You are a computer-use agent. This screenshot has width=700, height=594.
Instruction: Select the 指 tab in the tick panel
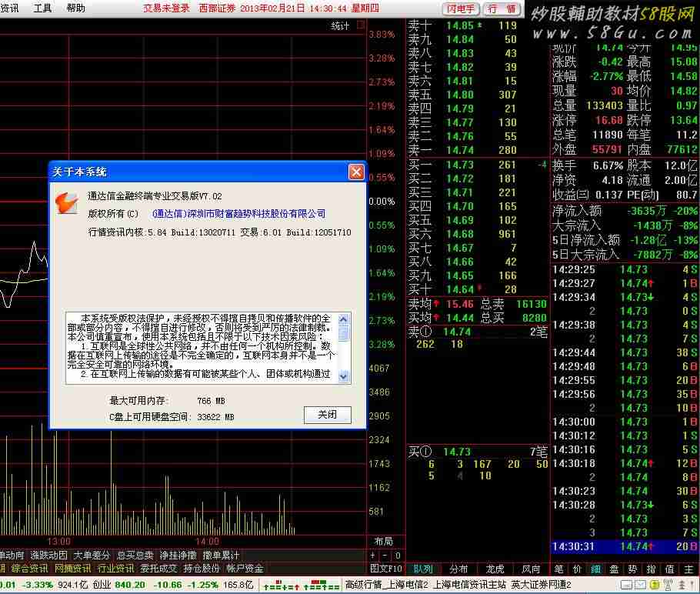[x=651, y=569]
